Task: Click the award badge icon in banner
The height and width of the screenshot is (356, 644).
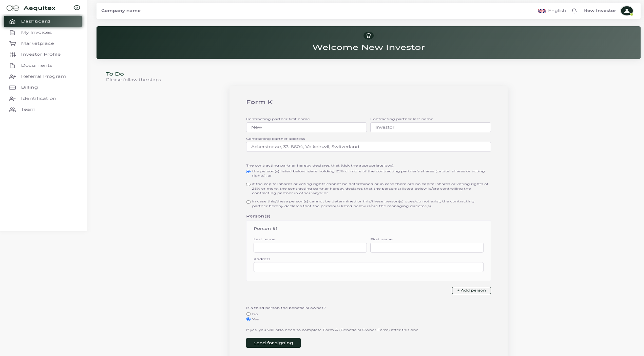Action: (368, 36)
